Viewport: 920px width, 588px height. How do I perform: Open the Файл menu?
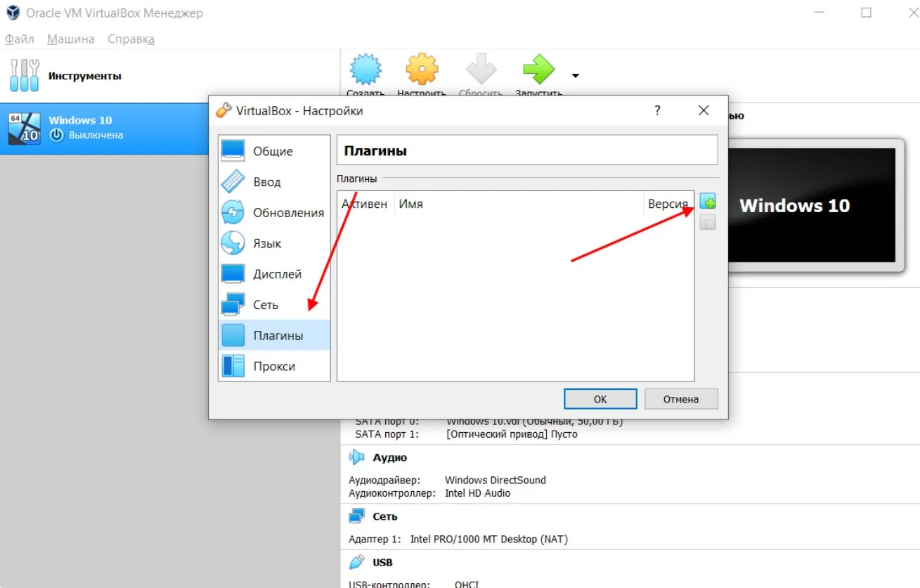[x=20, y=39]
